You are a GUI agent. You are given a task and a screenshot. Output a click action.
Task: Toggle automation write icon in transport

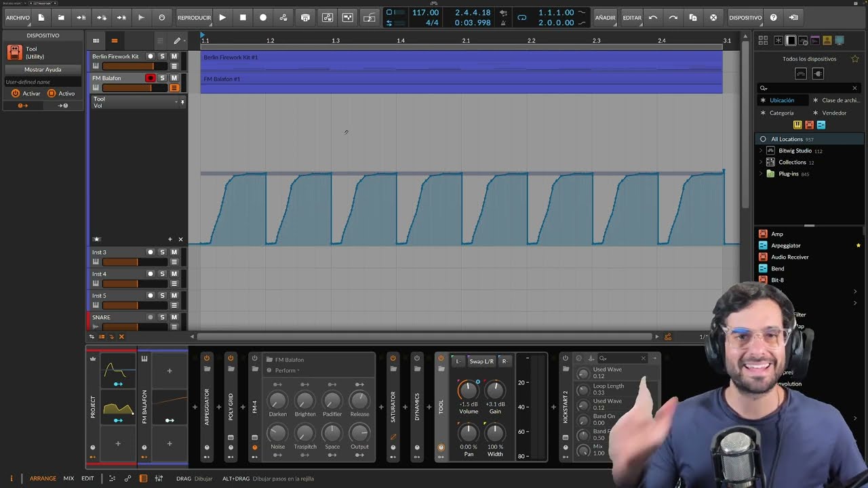[283, 18]
